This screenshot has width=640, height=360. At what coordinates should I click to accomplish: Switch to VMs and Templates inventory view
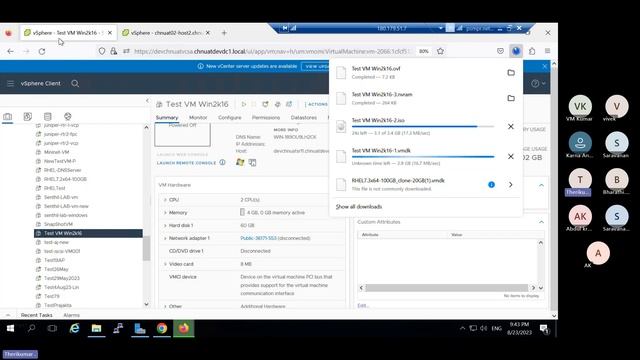27,116
